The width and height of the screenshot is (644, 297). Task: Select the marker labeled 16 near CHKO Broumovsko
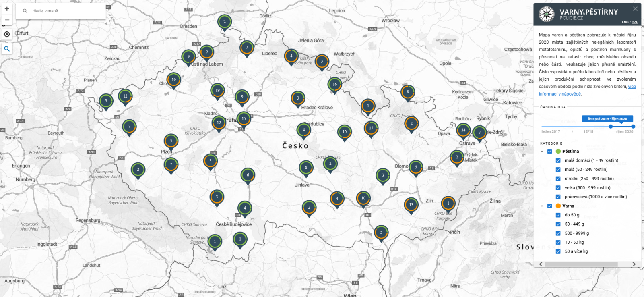334,85
